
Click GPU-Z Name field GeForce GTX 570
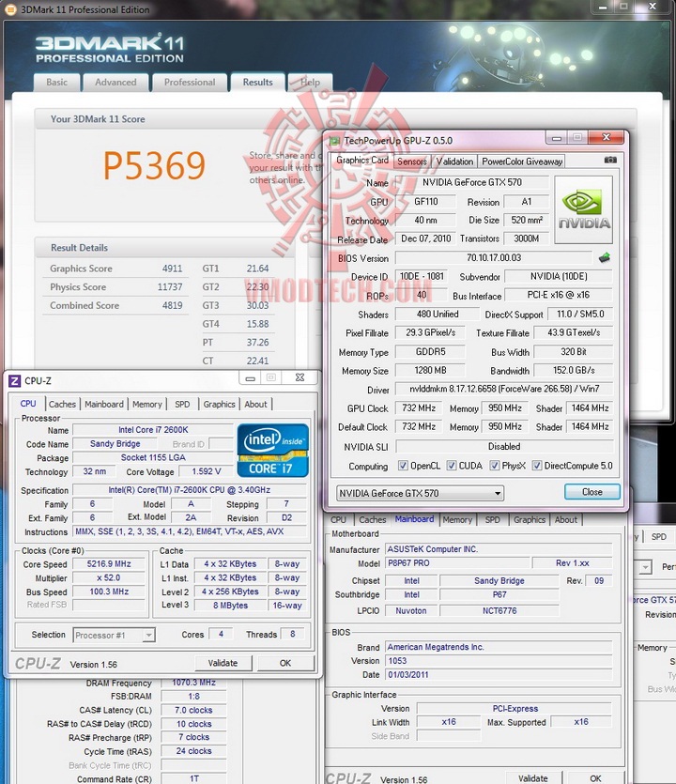click(x=471, y=182)
